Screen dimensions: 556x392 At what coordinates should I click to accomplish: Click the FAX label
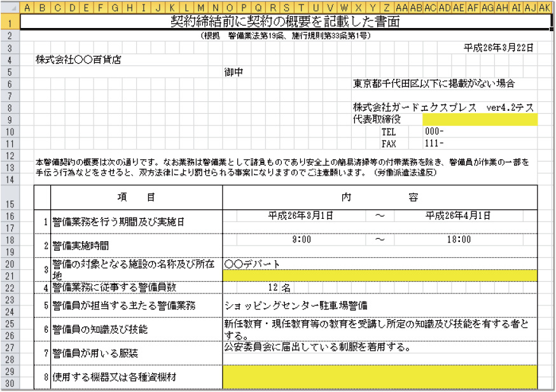[388, 144]
